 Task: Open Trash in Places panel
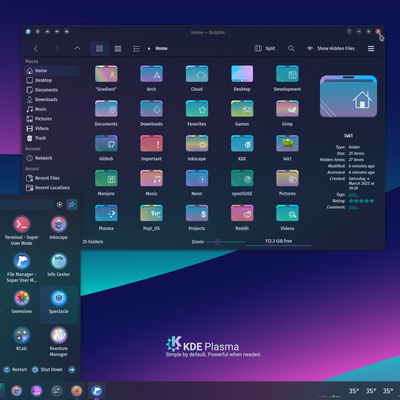(x=52, y=138)
